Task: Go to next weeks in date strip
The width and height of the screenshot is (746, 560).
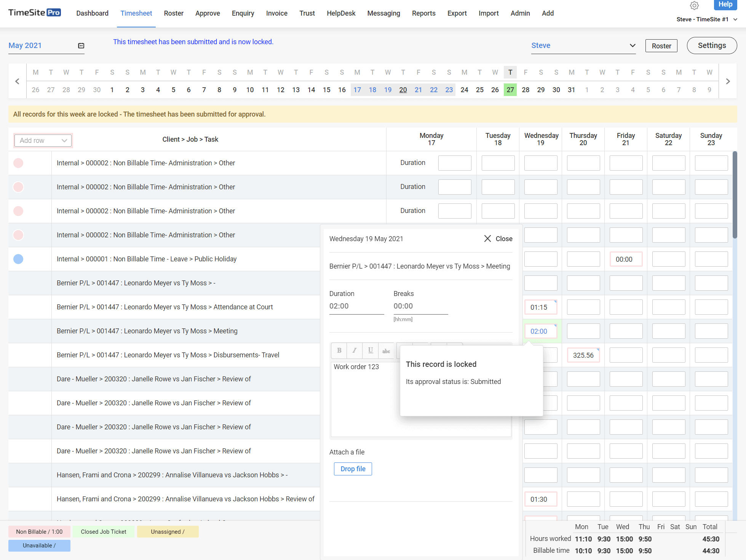Action: [728, 81]
